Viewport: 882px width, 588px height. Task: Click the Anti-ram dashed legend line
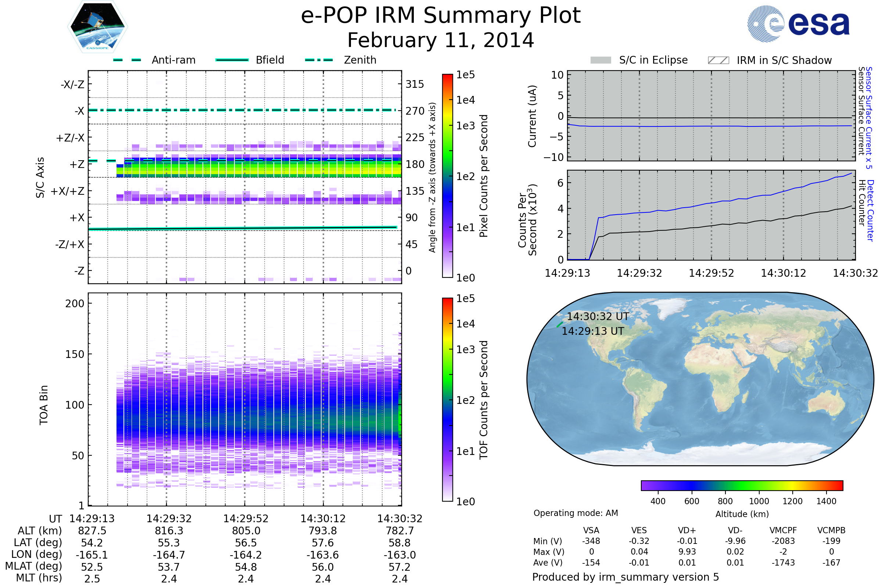(x=127, y=60)
